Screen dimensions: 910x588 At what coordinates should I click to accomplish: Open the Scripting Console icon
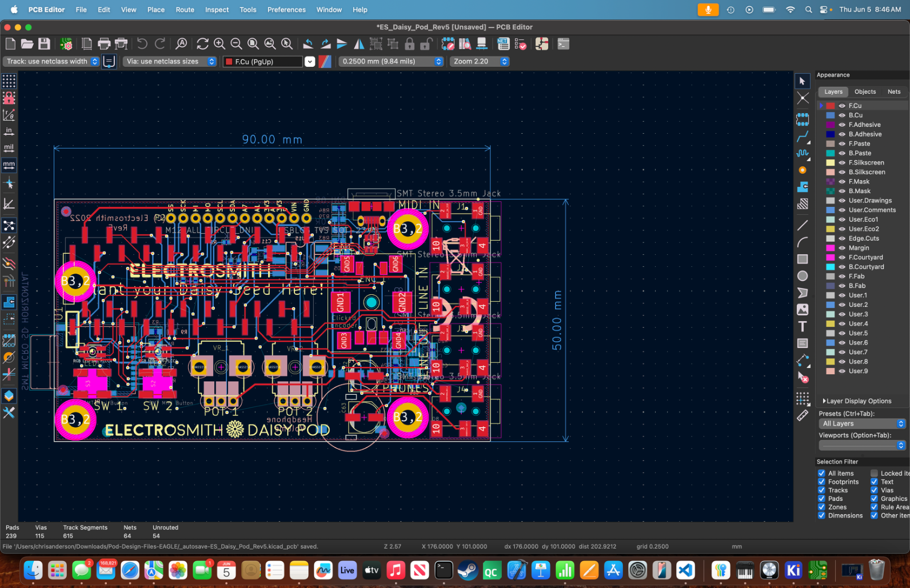564,44
